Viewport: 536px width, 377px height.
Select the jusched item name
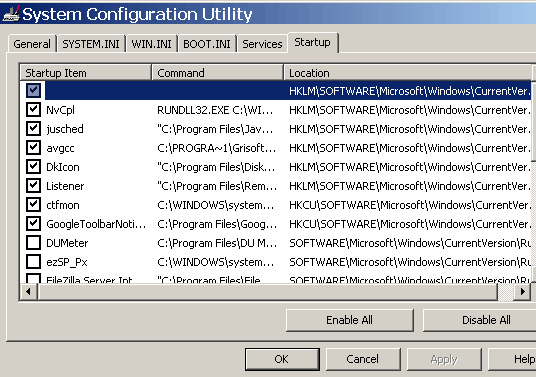click(65, 129)
